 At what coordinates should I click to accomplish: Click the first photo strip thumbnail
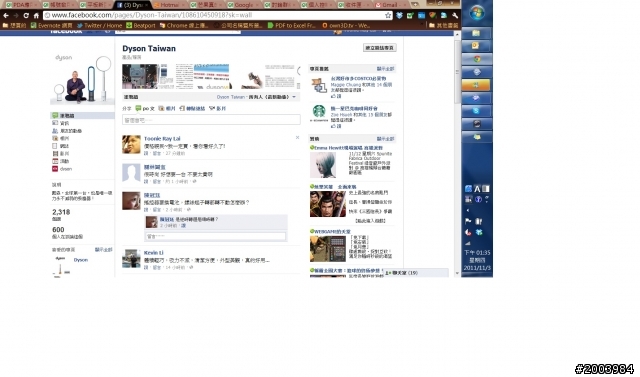[x=140, y=76]
